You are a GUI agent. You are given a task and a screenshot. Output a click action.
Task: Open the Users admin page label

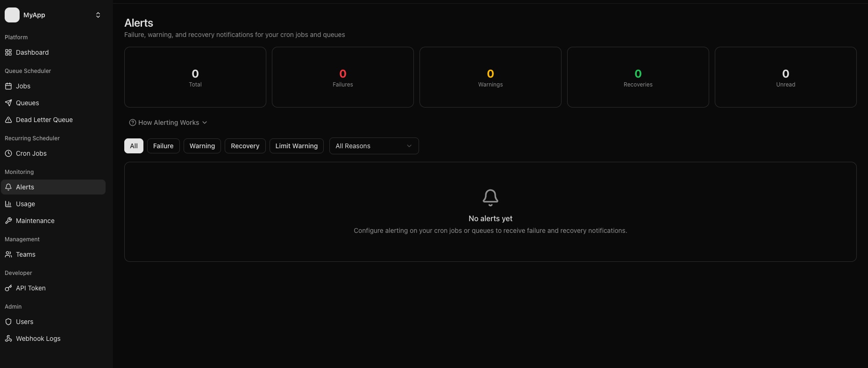coord(25,322)
